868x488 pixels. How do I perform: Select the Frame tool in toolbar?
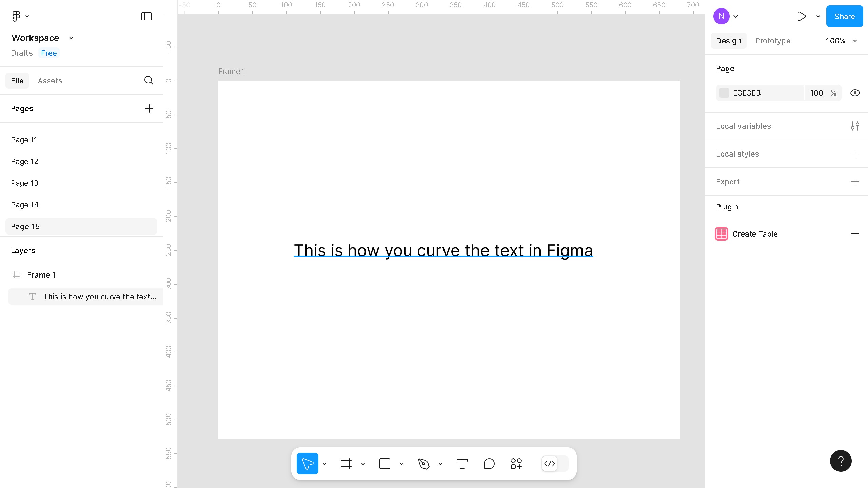coord(346,464)
